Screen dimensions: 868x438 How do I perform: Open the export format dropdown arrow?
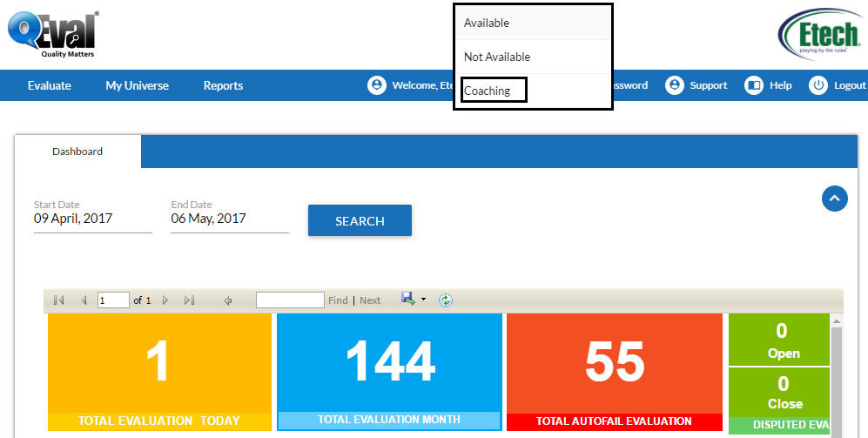coord(423,300)
